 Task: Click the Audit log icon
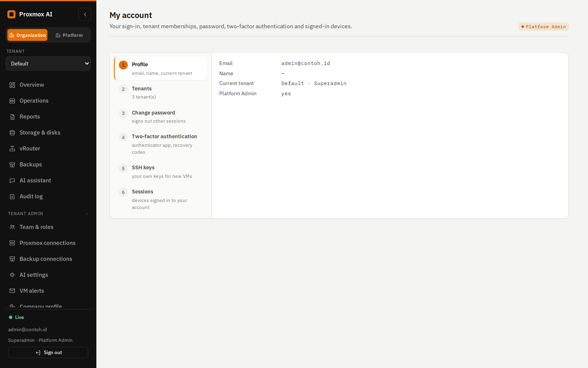point(12,196)
